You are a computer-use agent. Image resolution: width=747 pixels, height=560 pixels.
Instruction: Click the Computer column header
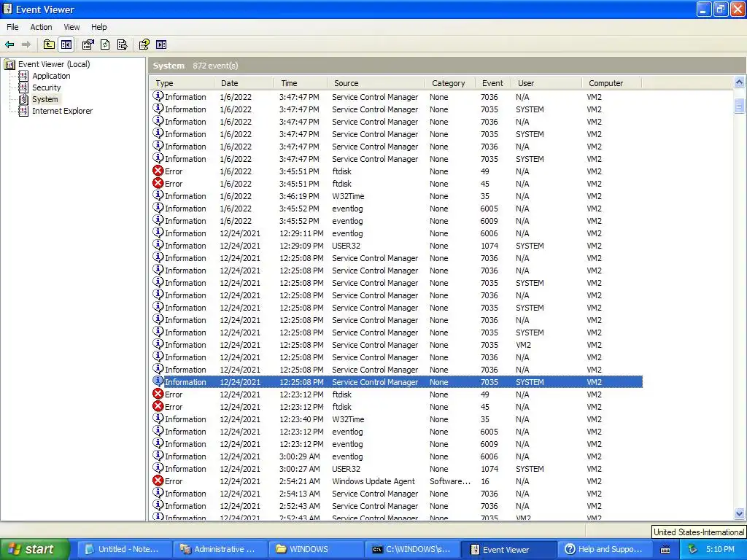point(612,83)
